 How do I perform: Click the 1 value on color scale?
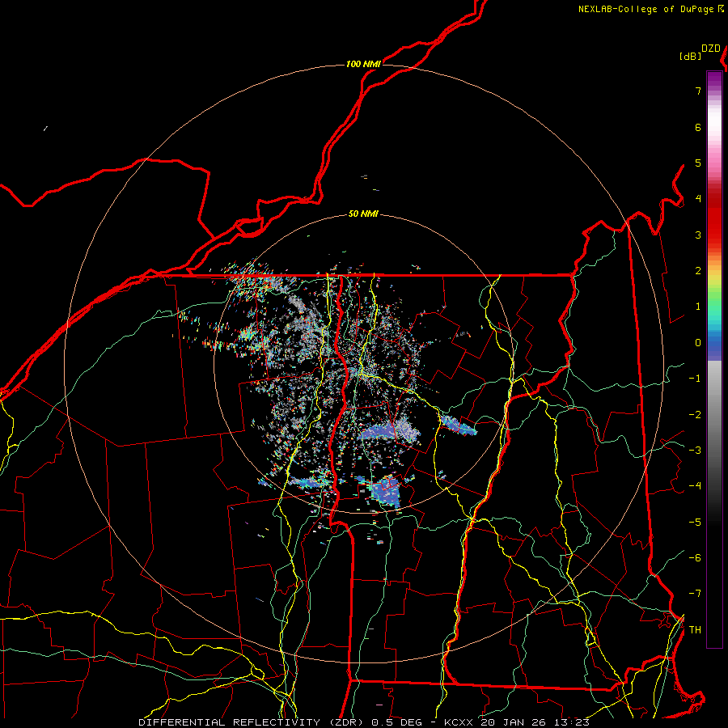coord(698,307)
